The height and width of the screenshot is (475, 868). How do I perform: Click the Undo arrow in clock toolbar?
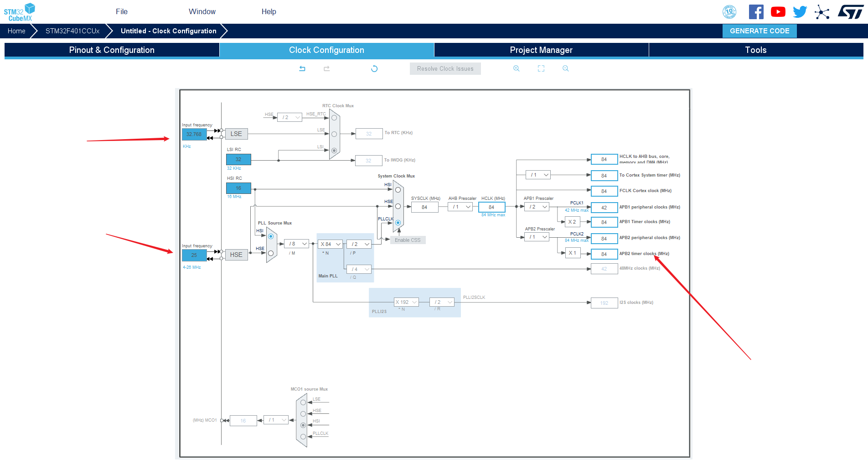pos(302,68)
